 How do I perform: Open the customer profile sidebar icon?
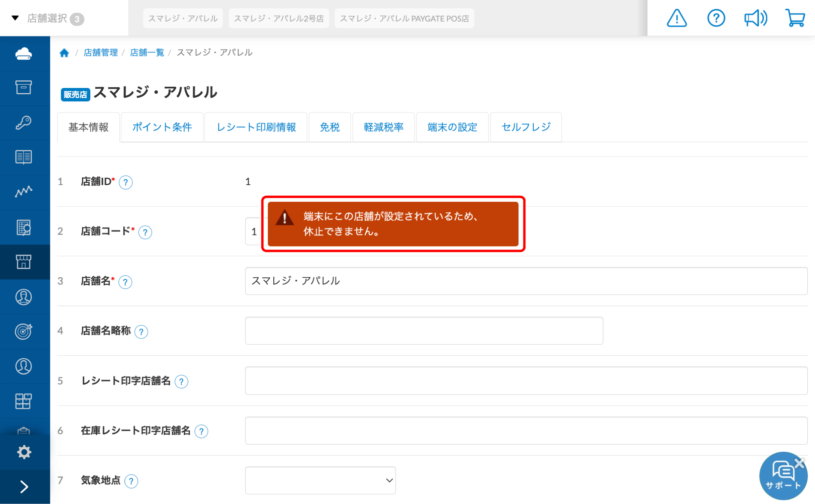(x=24, y=367)
